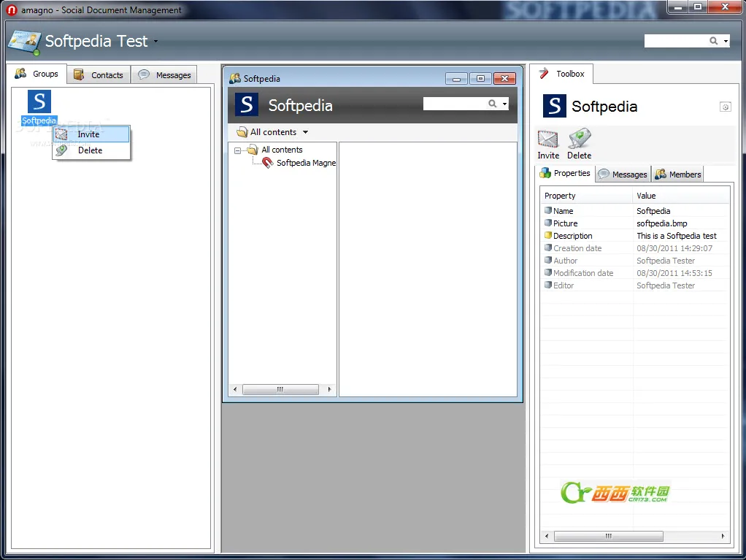Image resolution: width=746 pixels, height=560 pixels.
Task: Open the All contents dropdown arrow
Action: (x=305, y=132)
